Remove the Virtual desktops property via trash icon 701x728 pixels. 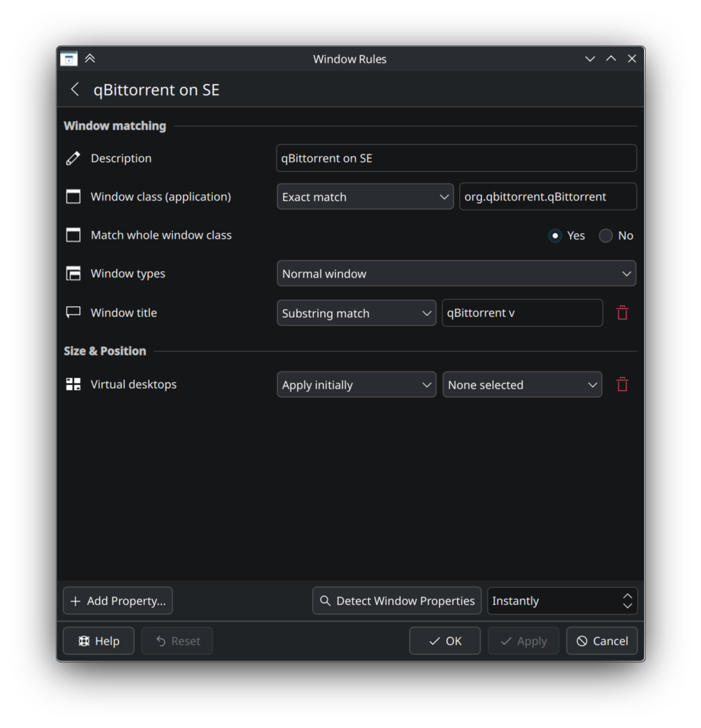tap(622, 385)
